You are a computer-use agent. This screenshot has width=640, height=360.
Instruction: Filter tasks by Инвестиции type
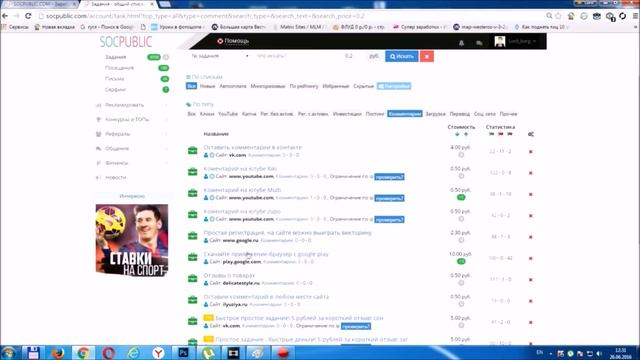pos(347,114)
